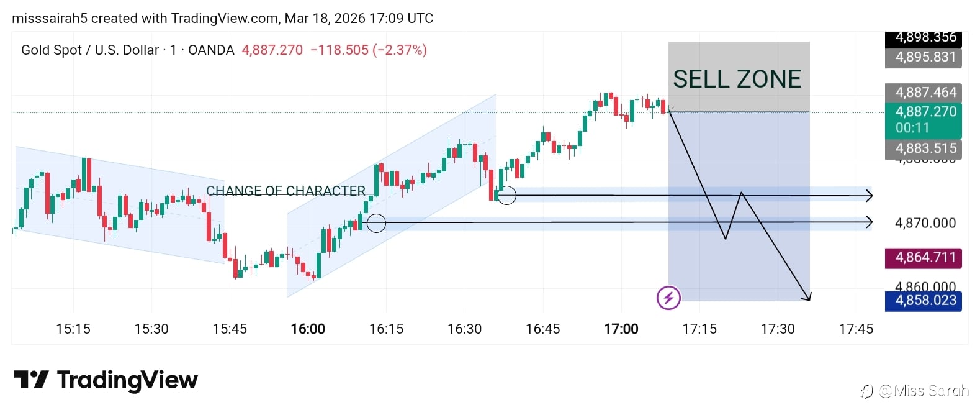Click the TradingView logo icon

31,380
